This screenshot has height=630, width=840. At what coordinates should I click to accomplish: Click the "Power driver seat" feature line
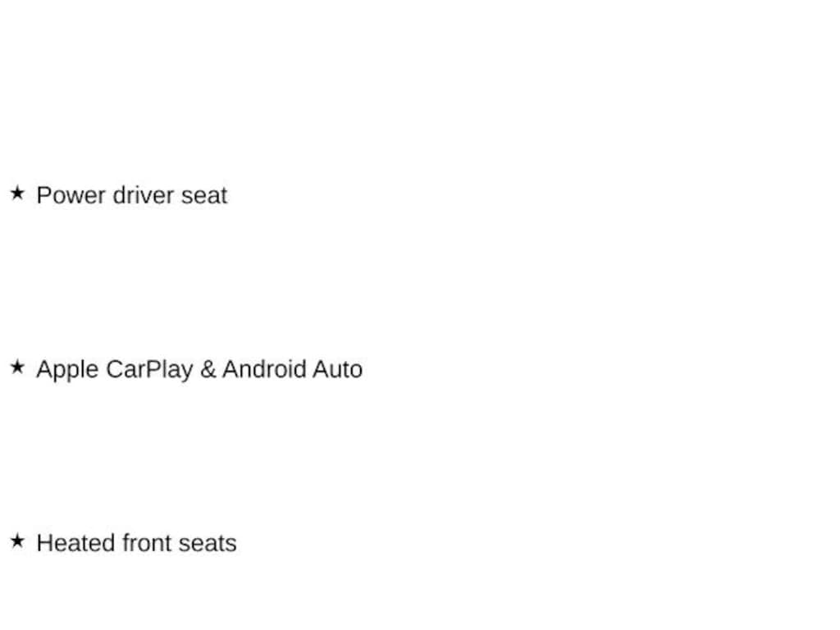tap(131, 195)
